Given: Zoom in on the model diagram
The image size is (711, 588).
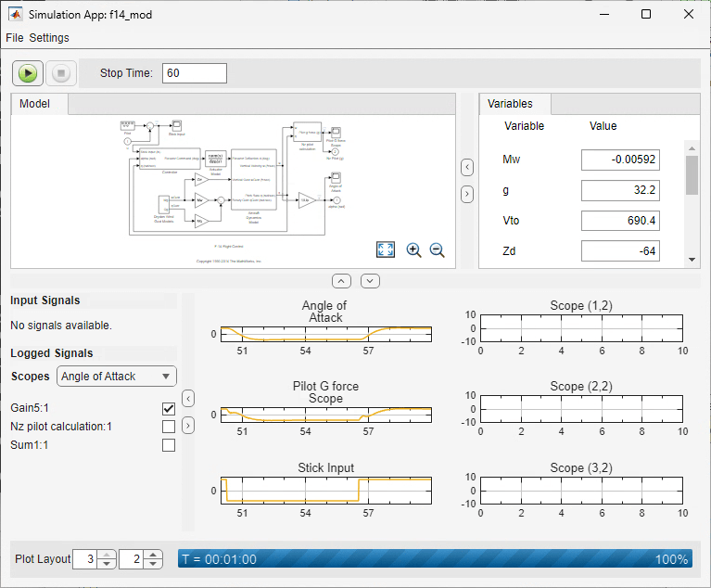Looking at the screenshot, I should 413,249.
